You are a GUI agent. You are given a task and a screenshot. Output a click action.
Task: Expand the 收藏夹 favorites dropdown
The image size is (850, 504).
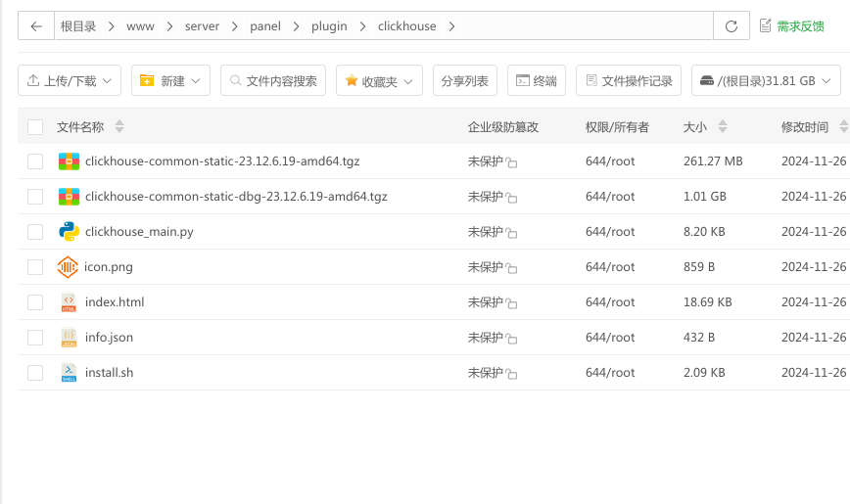point(380,81)
